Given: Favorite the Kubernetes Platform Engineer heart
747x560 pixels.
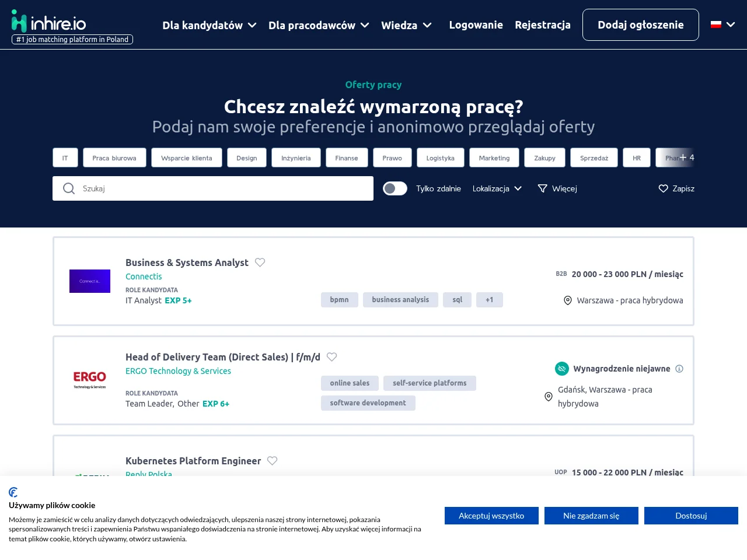Looking at the screenshot, I should coord(273,461).
